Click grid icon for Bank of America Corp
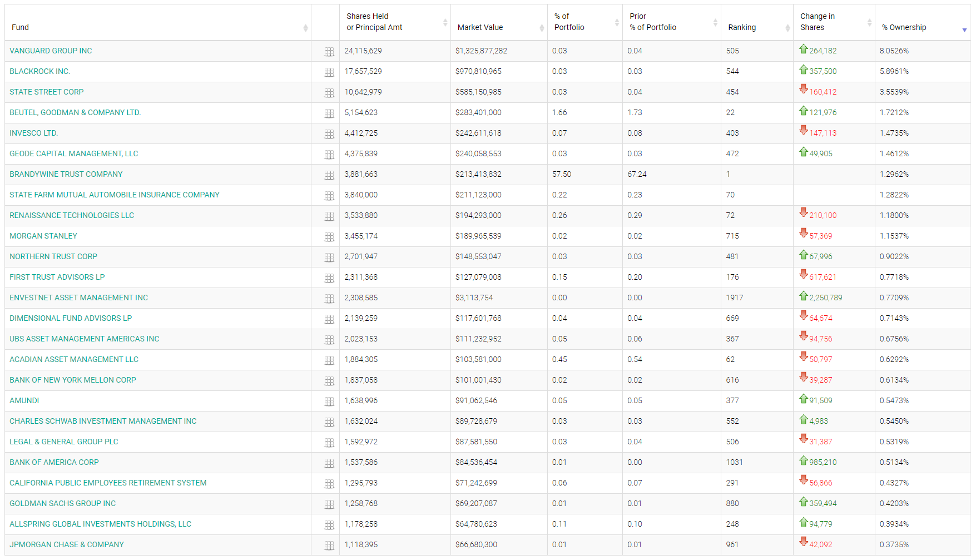The height and width of the screenshot is (560, 971). [x=329, y=463]
